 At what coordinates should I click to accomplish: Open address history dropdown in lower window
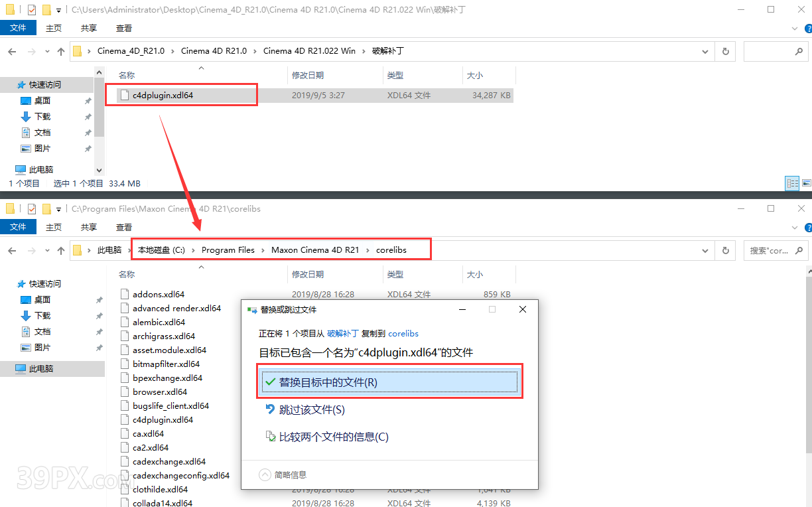coord(705,250)
